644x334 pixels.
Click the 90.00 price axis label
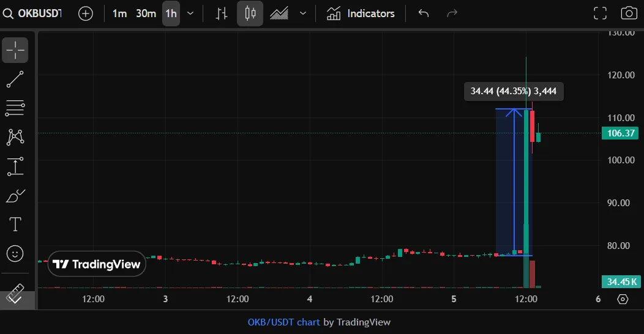[x=618, y=202]
